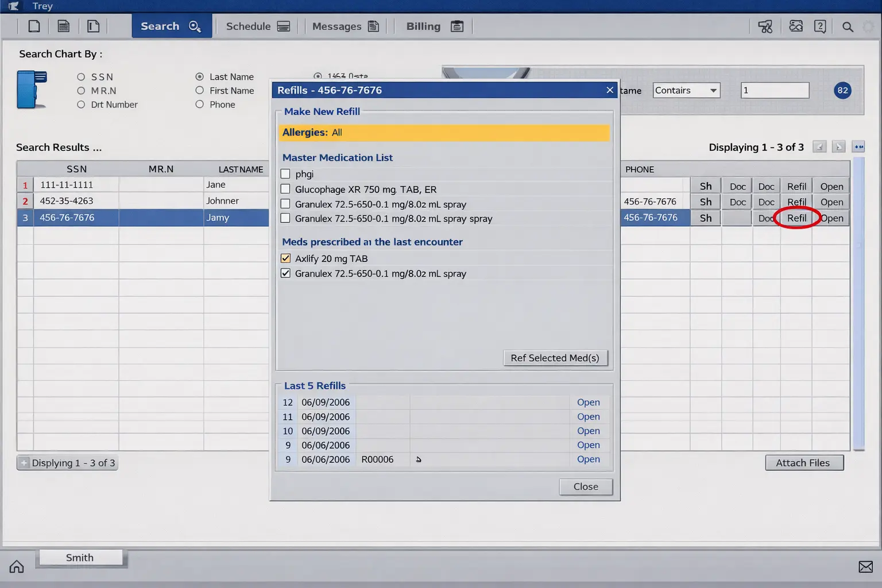Image resolution: width=882 pixels, height=588 pixels.
Task: Check the Glucophage XR 750 mg TAB checkbox
Action: point(285,189)
